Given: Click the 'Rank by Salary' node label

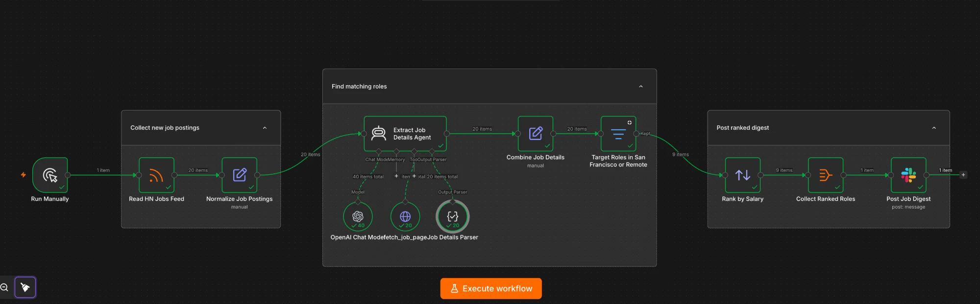Looking at the screenshot, I should [x=743, y=199].
